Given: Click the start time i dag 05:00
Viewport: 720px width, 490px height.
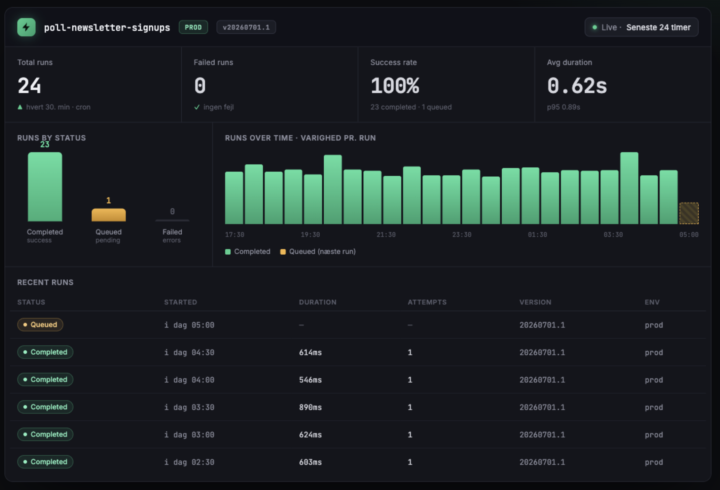Looking at the screenshot, I should (x=189, y=325).
